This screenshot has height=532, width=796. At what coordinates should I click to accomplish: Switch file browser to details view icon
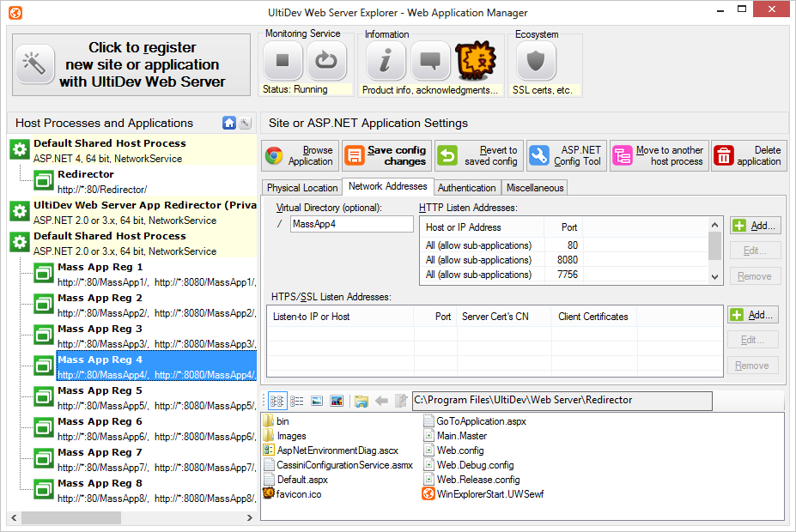click(x=317, y=402)
